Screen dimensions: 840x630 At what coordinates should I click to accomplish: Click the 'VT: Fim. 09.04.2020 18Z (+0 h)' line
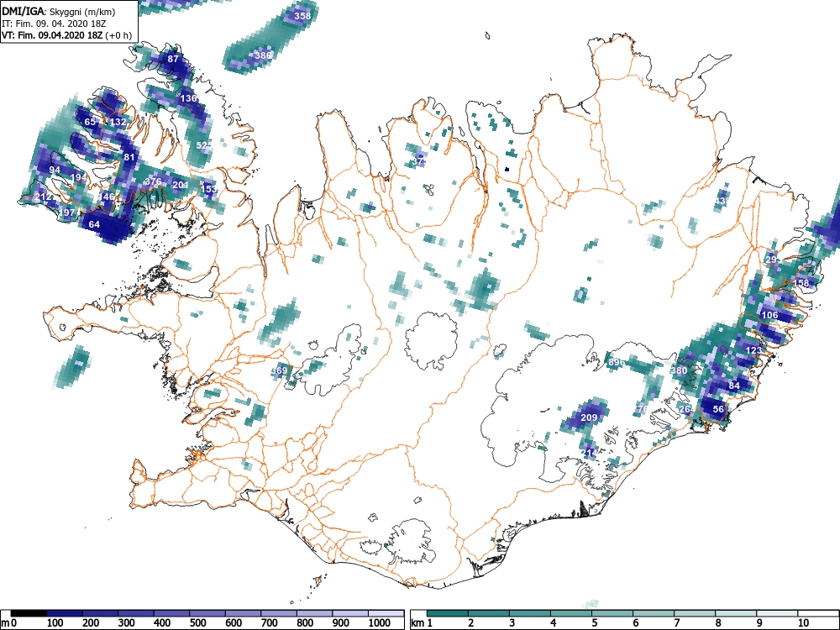point(66,35)
